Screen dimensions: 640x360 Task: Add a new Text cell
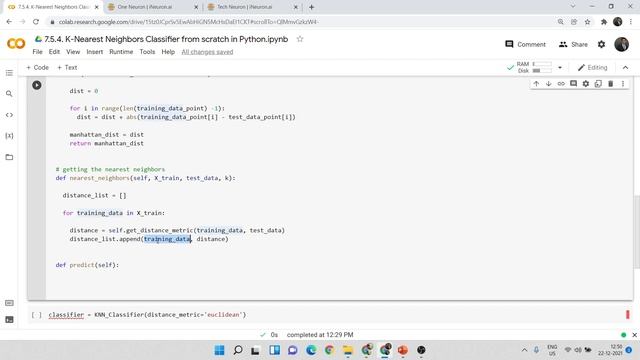coord(67,67)
